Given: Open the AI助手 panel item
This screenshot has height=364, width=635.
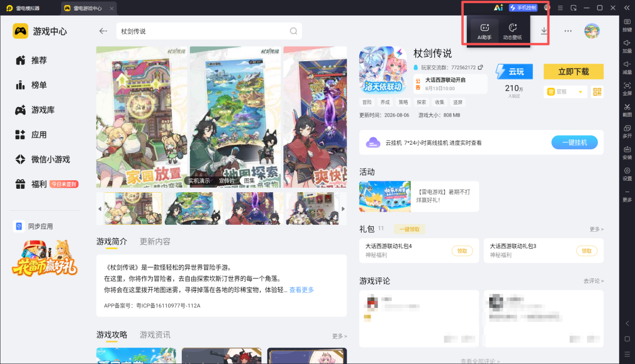Looking at the screenshot, I should coord(484,31).
